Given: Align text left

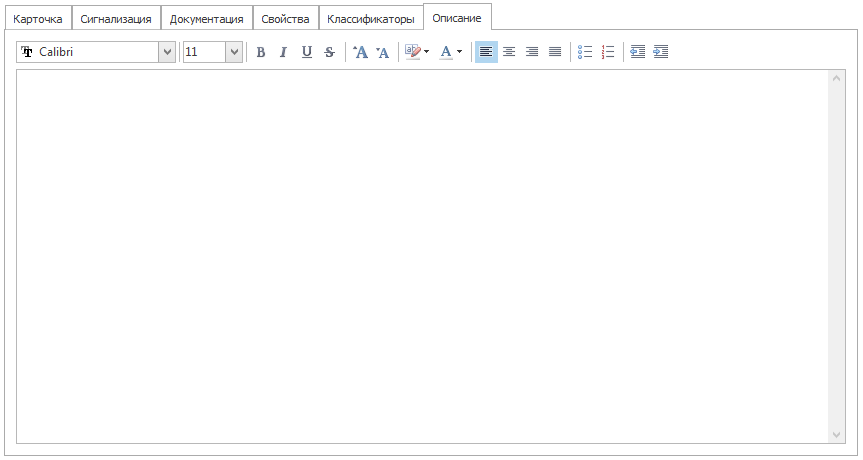Looking at the screenshot, I should tap(486, 52).
